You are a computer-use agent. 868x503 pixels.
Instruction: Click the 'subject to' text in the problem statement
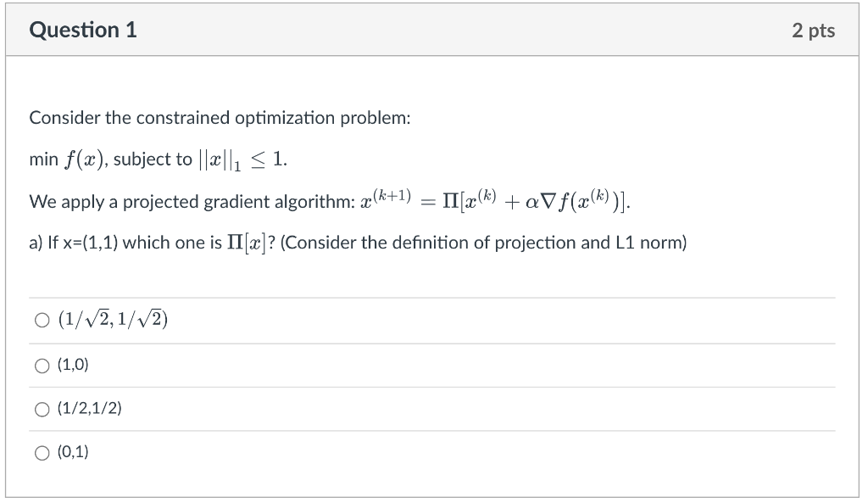tap(153, 159)
